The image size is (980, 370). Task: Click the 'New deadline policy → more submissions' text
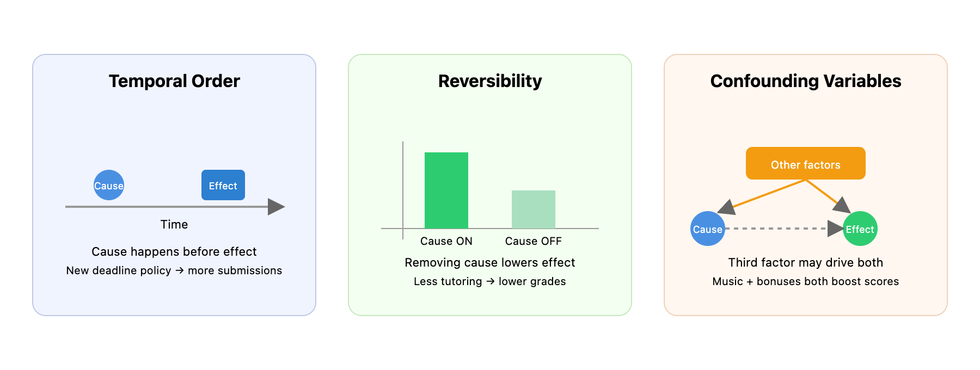(174, 270)
